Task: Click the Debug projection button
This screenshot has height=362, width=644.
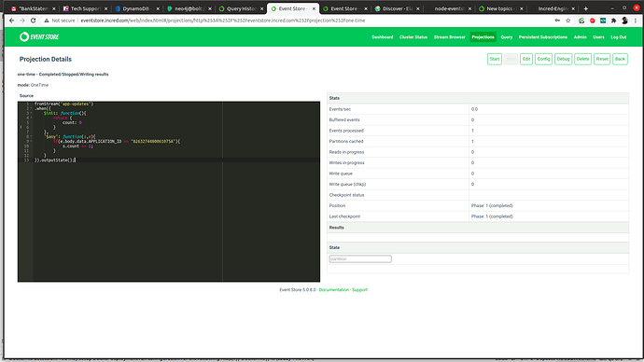Action: pos(563,59)
